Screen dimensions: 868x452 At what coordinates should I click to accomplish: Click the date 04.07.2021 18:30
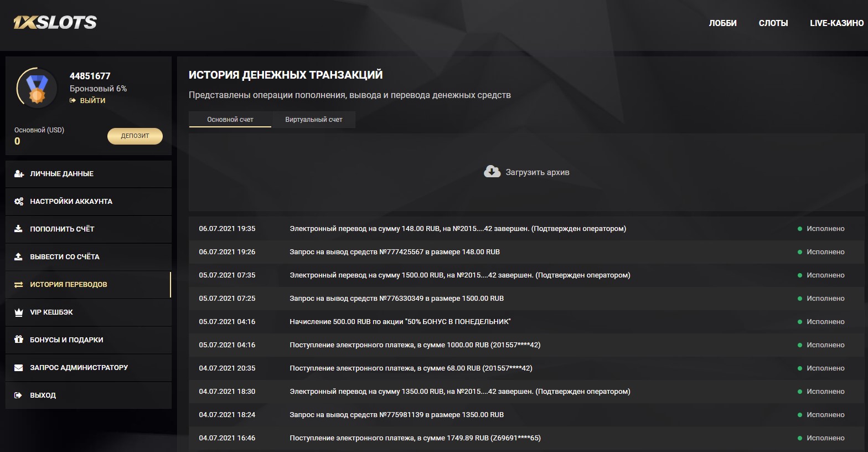pos(227,391)
